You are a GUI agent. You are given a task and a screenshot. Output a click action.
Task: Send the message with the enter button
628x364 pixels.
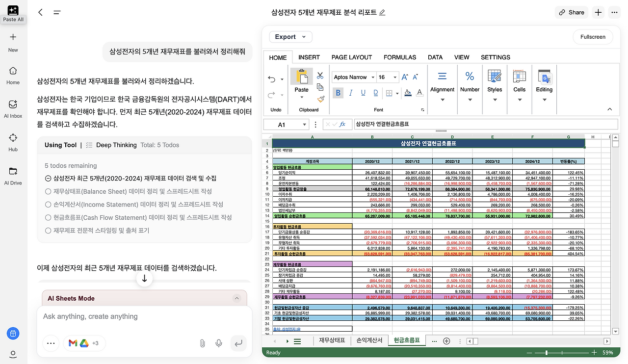coord(238,343)
